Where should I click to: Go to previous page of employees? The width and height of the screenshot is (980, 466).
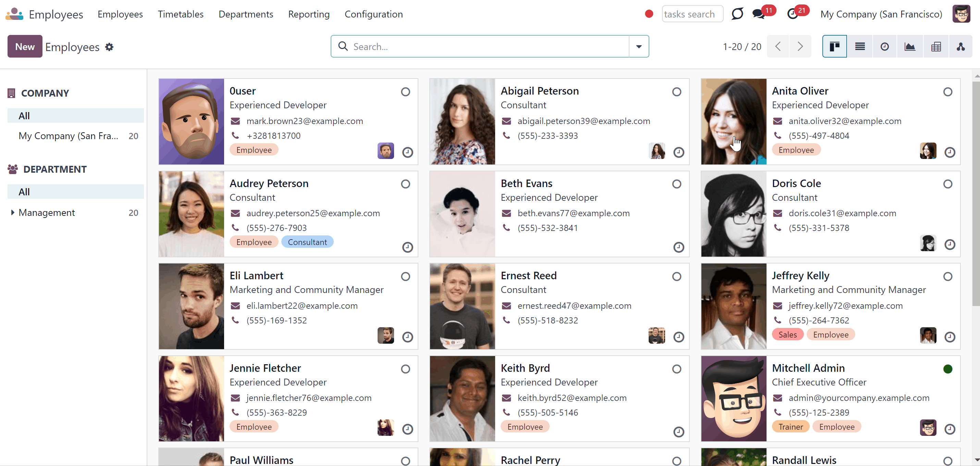click(778, 46)
